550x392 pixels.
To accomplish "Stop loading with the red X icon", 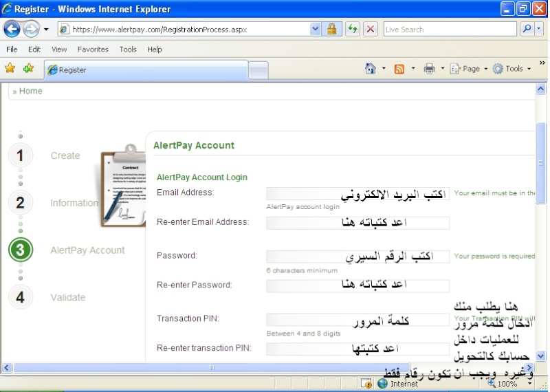I will pos(371,29).
